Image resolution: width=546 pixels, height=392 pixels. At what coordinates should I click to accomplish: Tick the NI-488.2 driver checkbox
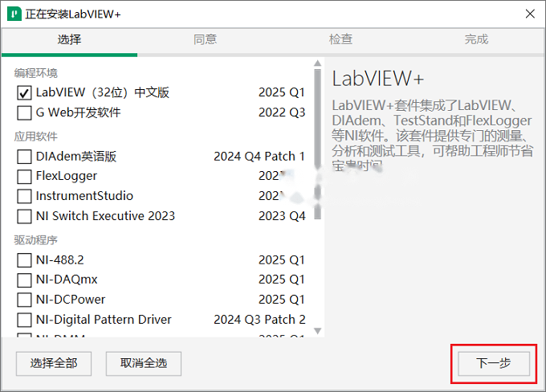pyautogui.click(x=24, y=260)
